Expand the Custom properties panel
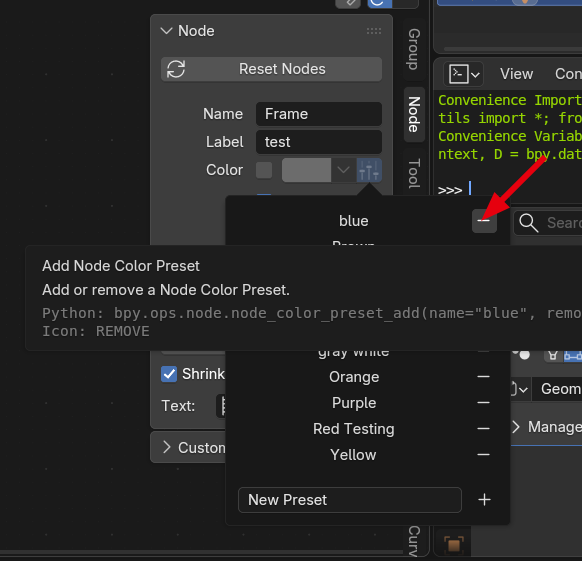This screenshot has width=582, height=561. tap(167, 447)
